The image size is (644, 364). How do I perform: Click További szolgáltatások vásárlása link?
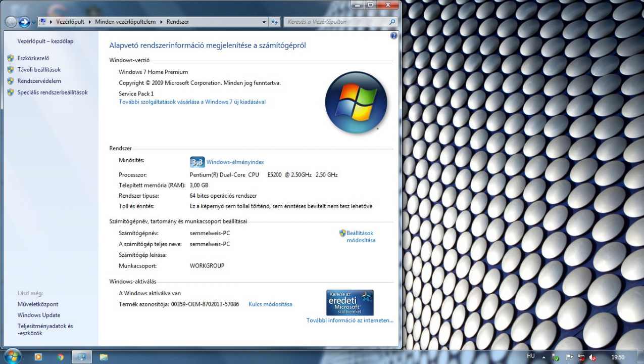click(x=192, y=102)
